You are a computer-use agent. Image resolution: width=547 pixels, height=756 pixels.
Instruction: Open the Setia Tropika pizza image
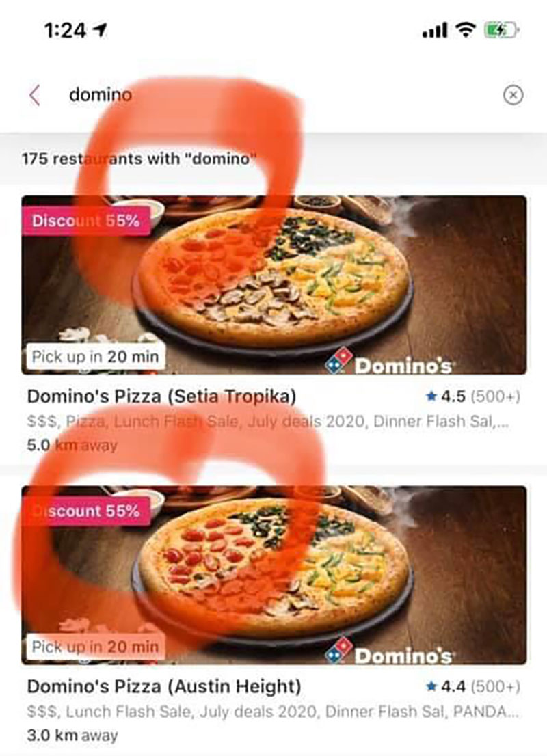click(x=273, y=284)
